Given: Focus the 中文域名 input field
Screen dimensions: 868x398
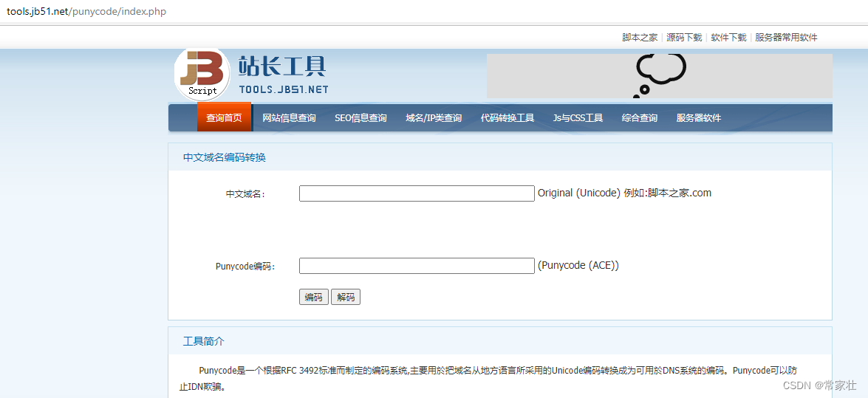Looking at the screenshot, I should point(417,193).
